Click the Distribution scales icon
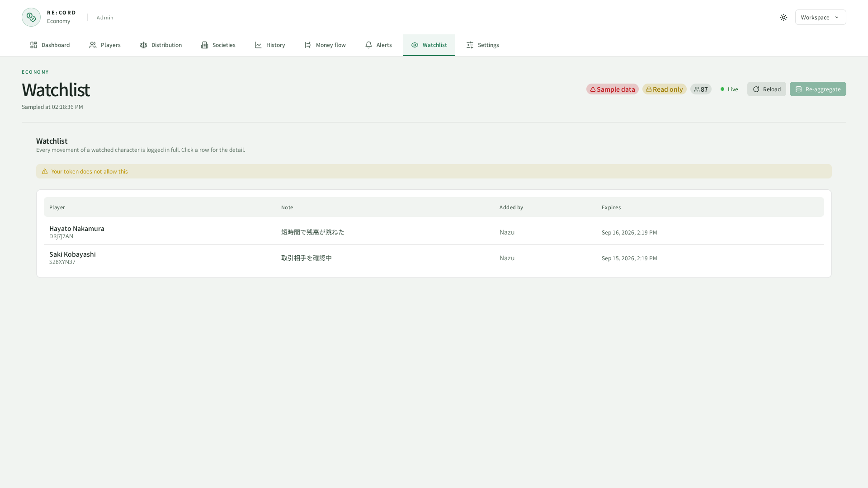This screenshot has height=488, width=868. coord(143,45)
